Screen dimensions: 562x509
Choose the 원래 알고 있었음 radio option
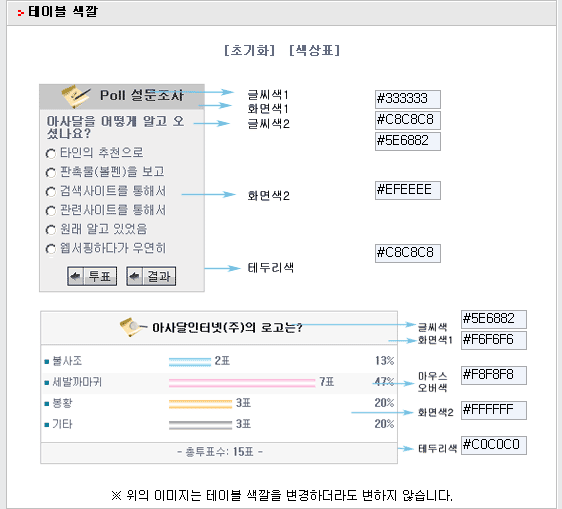pos(51,230)
